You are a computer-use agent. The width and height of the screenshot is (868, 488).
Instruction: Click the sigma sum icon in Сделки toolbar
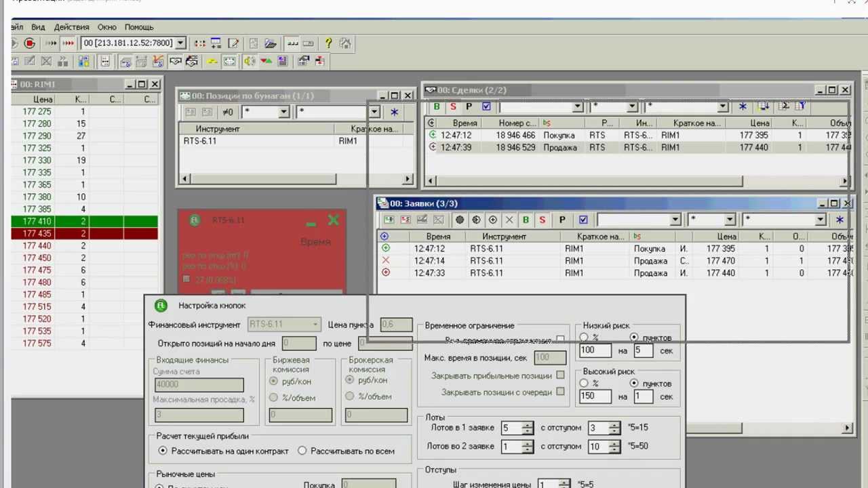pos(783,106)
